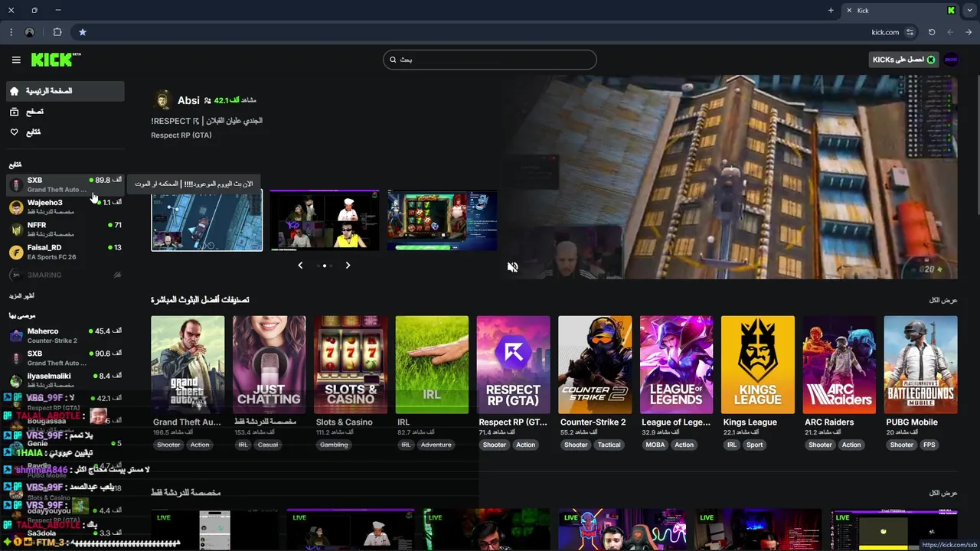Screen dimensions: 980x551
Task: Select second featured stream thumbnail with chefs
Action: 325,220
